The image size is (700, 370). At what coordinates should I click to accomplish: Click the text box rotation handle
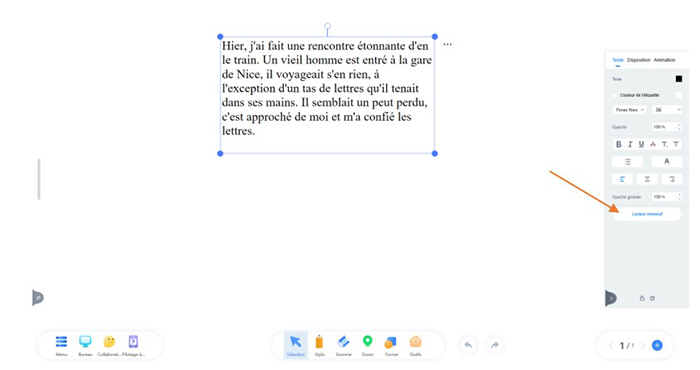pyautogui.click(x=327, y=26)
